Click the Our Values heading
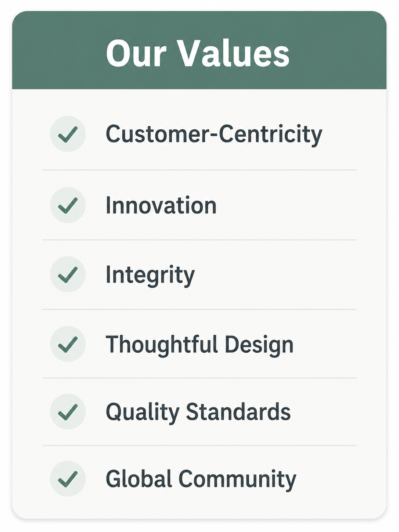399x532 pixels. pyautogui.click(x=198, y=53)
